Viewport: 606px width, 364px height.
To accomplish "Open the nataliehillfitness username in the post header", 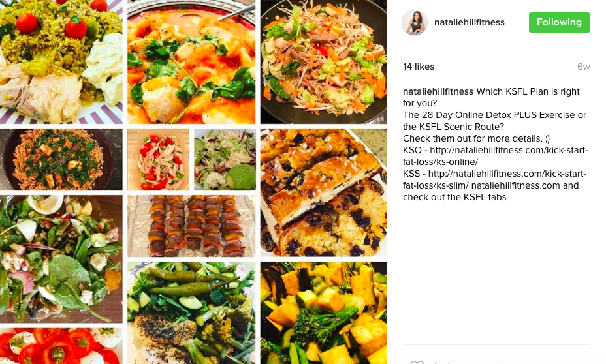I will tap(469, 22).
